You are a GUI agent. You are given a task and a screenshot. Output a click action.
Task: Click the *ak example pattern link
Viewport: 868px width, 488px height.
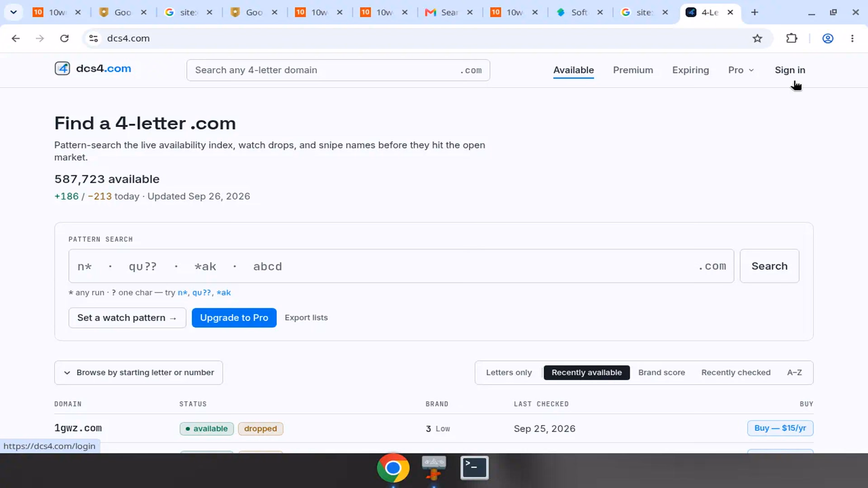[224, 292]
